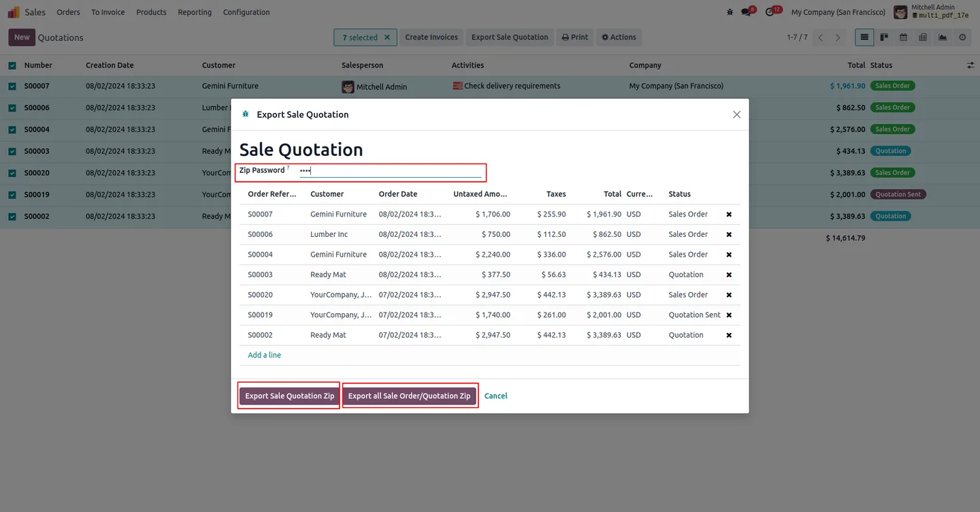Remove the S00020 line from dialog

point(729,295)
